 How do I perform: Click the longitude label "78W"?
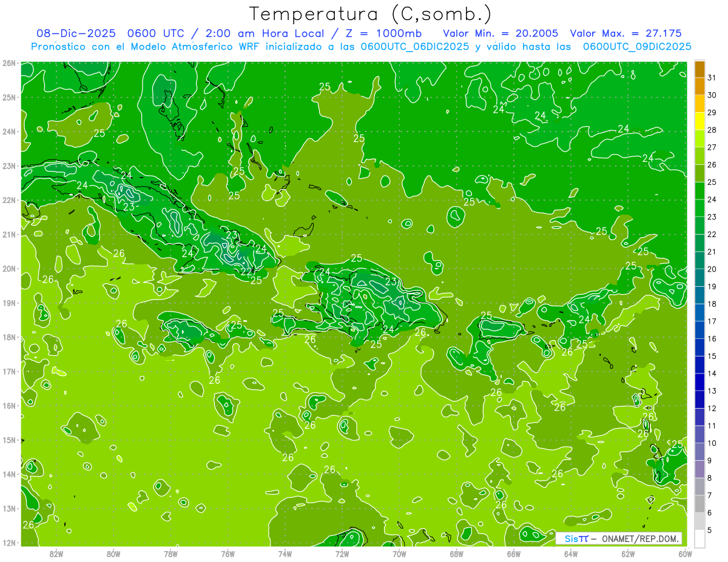coord(170,554)
